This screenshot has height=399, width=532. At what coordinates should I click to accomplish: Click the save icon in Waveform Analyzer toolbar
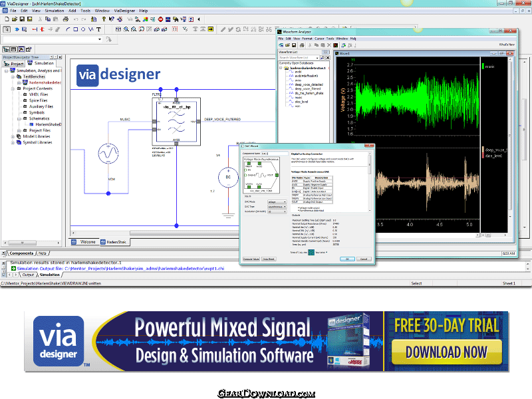tap(294, 45)
